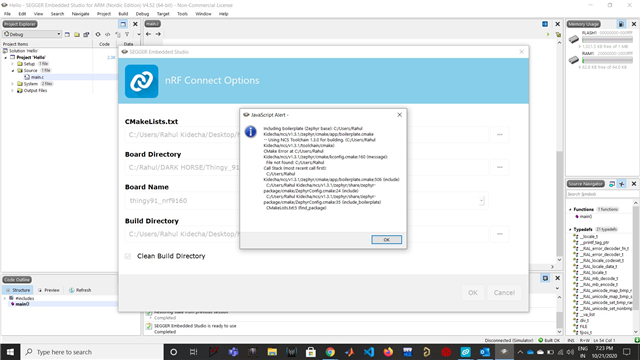The image size is (640, 360).
Task: Click Cancel in nRF Connect Options dialog
Action: click(504, 293)
